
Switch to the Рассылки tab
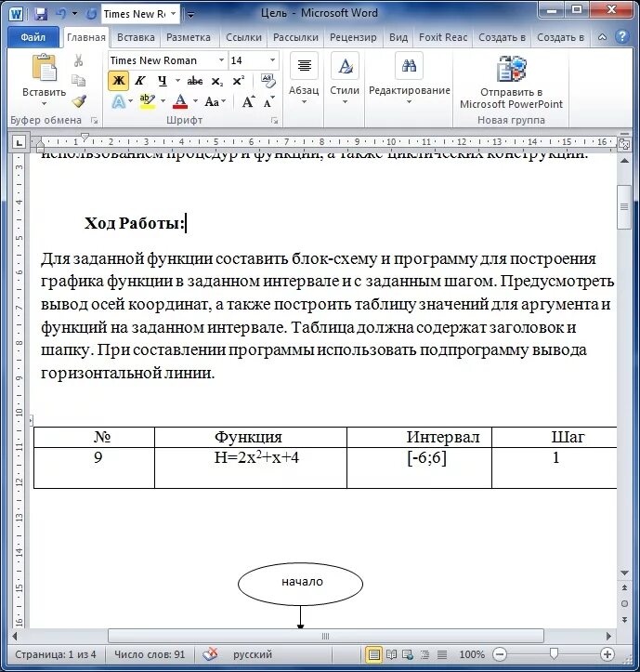tap(295, 38)
